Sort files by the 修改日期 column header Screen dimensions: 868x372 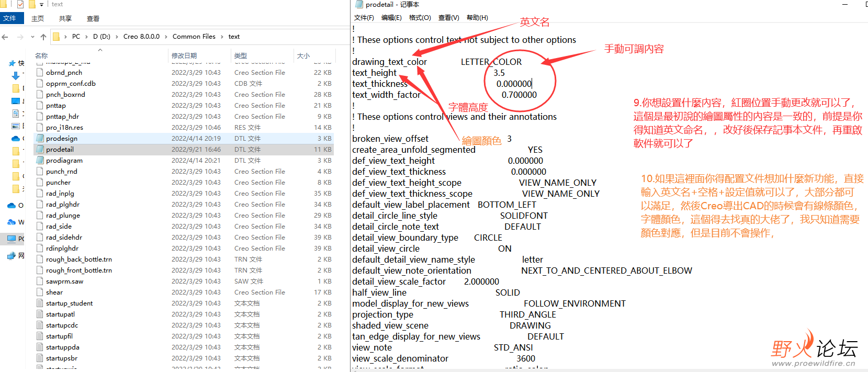[184, 55]
